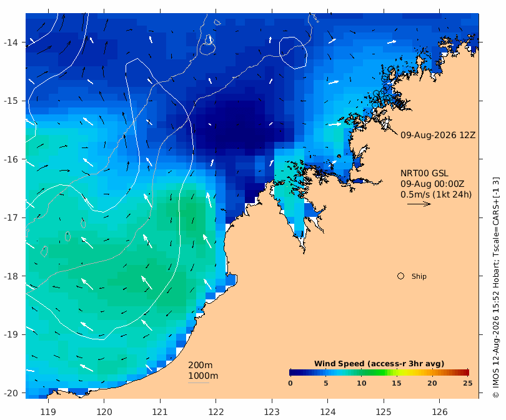Click the latitude axis label -14
The width and height of the screenshot is (506, 420).
point(11,42)
